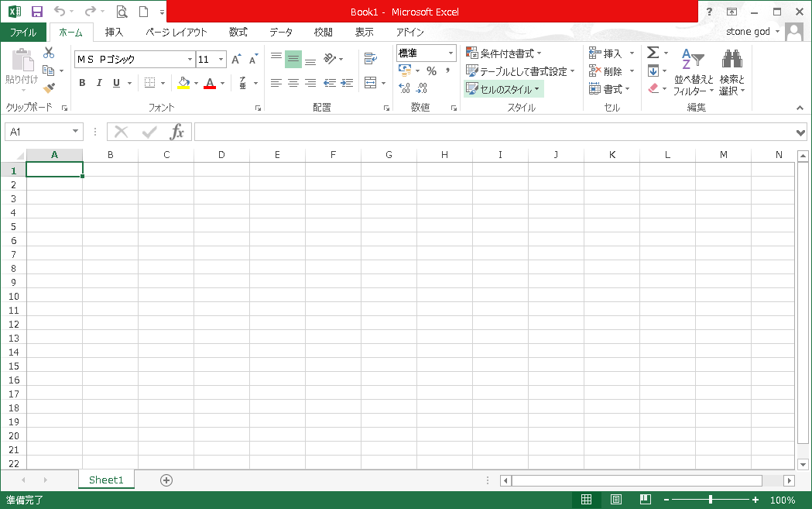812x509 pixels.
Task: Click the Save icon in quick access toolbar
Action: tap(36, 12)
